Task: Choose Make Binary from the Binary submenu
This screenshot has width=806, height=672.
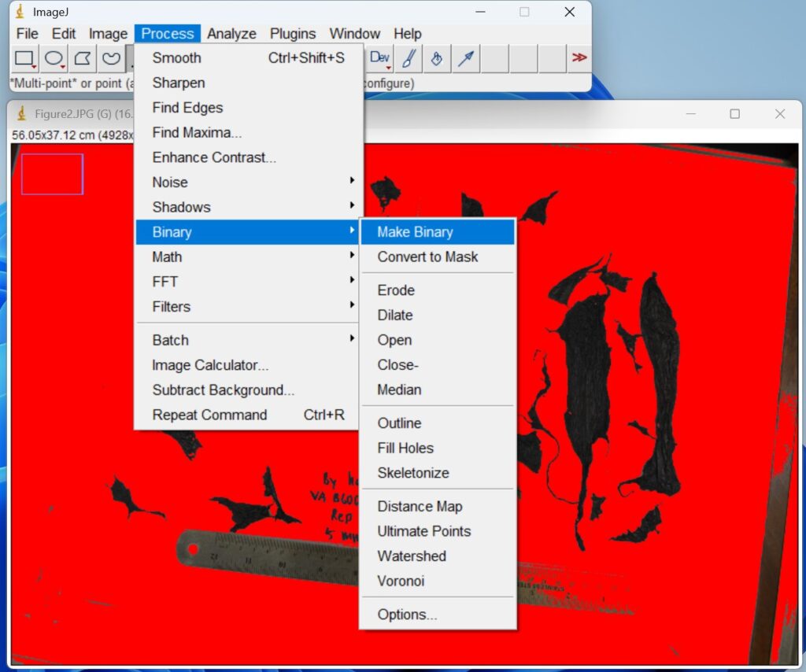Action: tap(415, 231)
